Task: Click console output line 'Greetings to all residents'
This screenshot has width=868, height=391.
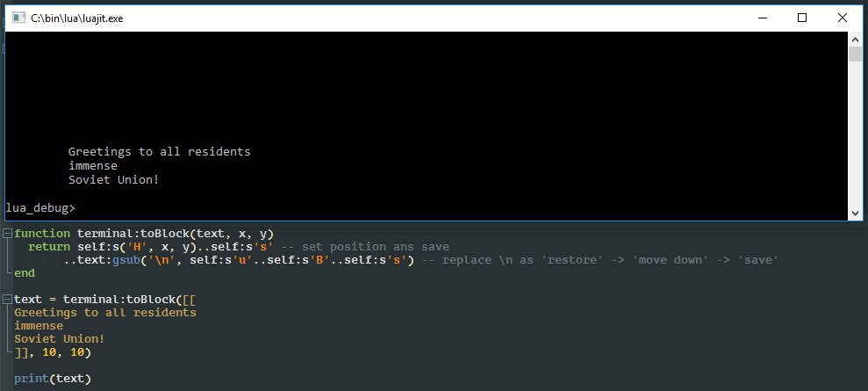Action: (x=160, y=152)
